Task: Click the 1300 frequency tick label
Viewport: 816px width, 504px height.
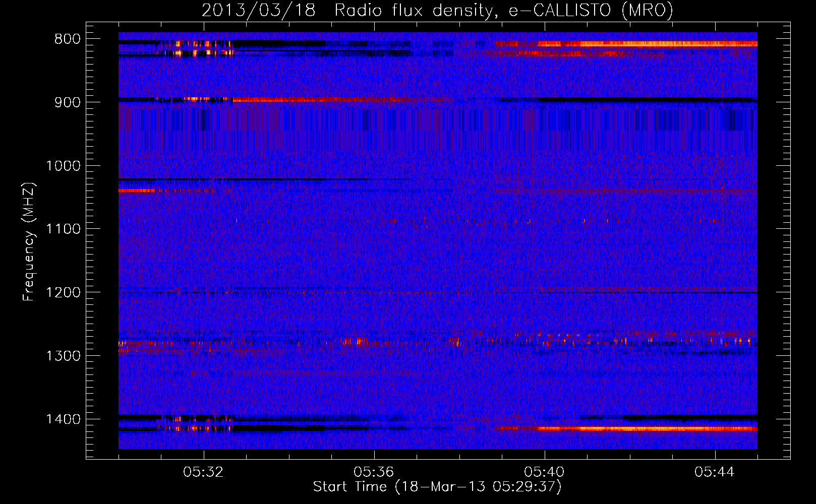Action: tap(63, 356)
